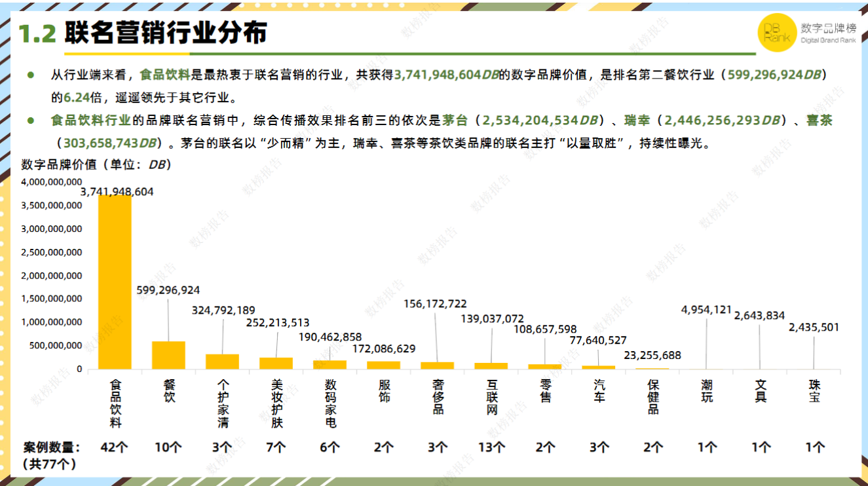Click the green text 喜茶 in paragraph

coord(819,121)
